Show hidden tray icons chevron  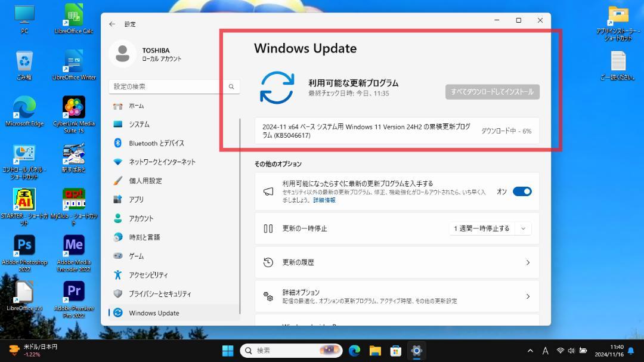(x=530, y=351)
